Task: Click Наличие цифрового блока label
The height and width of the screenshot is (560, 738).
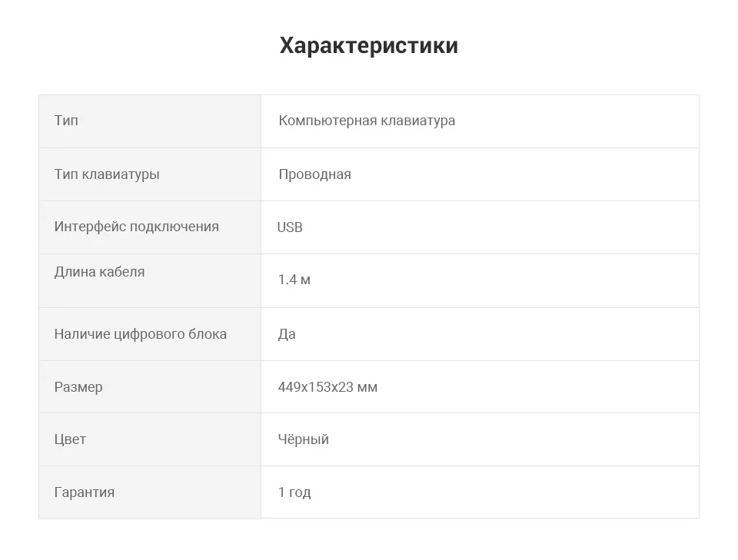Action: coord(140,334)
